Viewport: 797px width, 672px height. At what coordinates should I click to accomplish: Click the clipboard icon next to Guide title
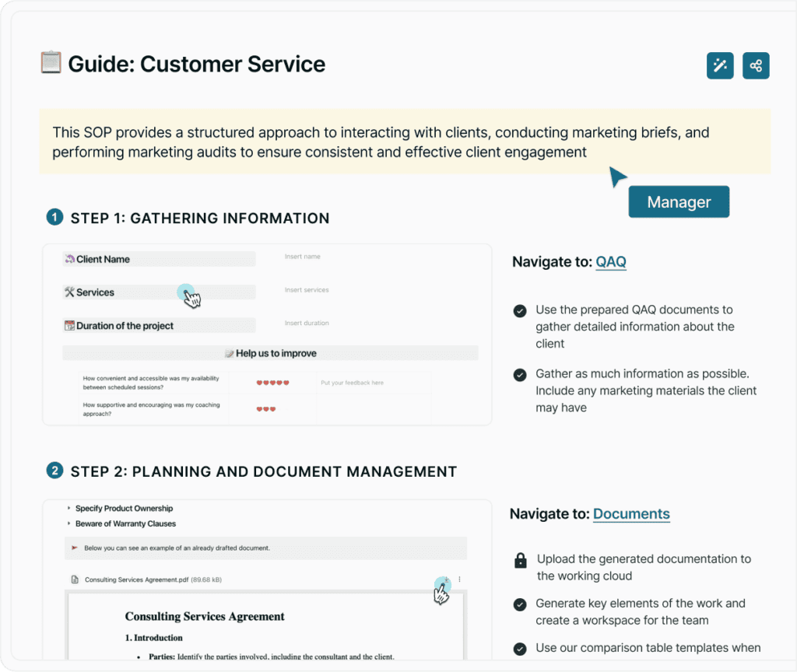[51, 63]
